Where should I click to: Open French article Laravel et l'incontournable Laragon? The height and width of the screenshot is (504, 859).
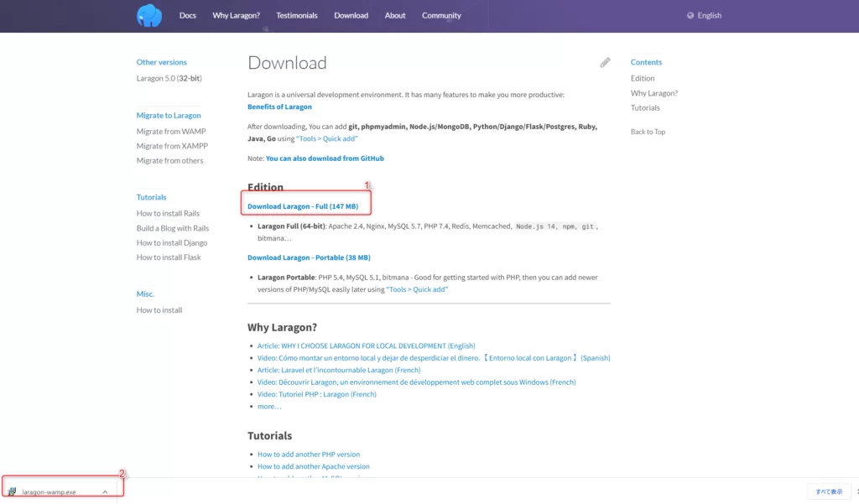click(x=339, y=371)
